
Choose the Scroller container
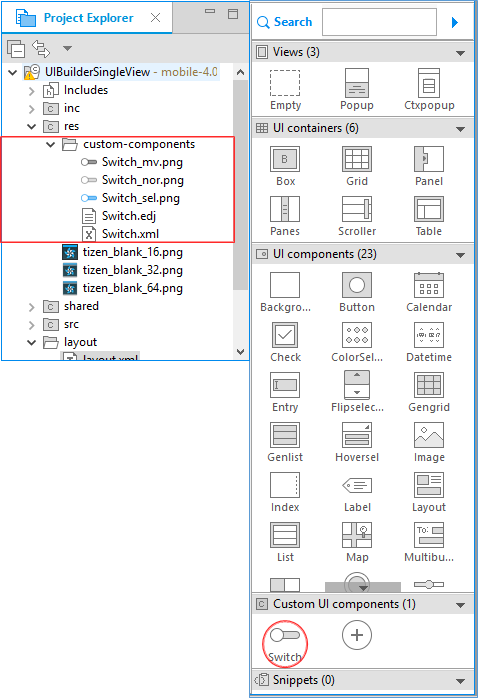coord(356,216)
